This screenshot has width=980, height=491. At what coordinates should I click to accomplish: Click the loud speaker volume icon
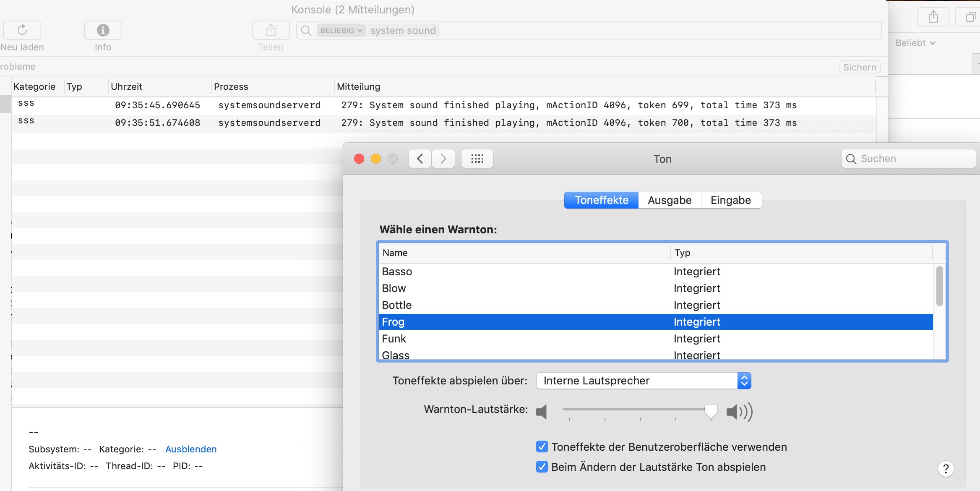[x=739, y=412]
